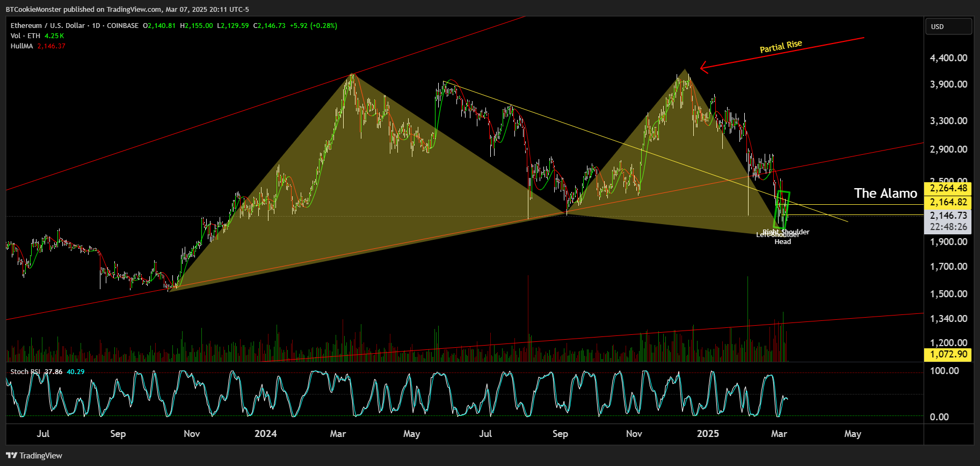
Task: Click the 1,072.90 yellow price label
Action: pos(948,354)
